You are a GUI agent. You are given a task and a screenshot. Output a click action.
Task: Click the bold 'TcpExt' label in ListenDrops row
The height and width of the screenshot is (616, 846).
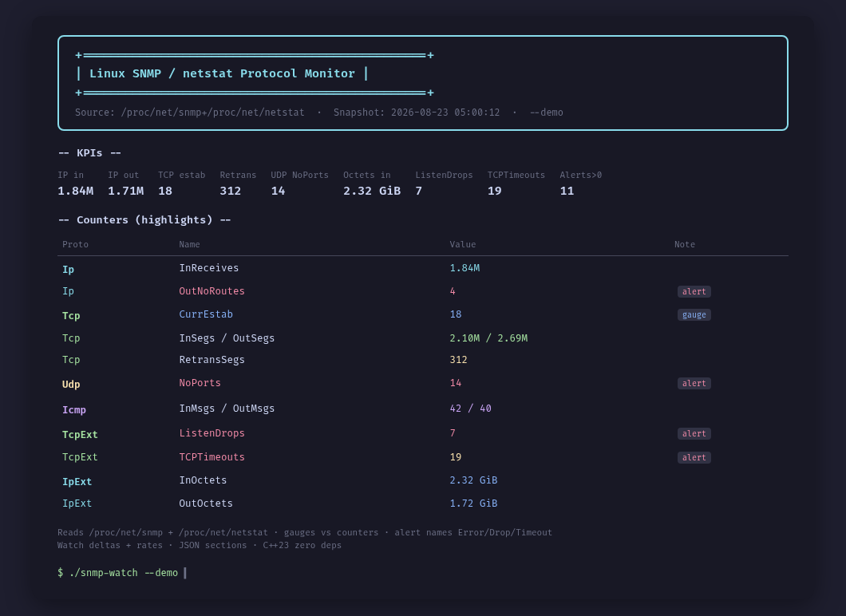coord(80,435)
